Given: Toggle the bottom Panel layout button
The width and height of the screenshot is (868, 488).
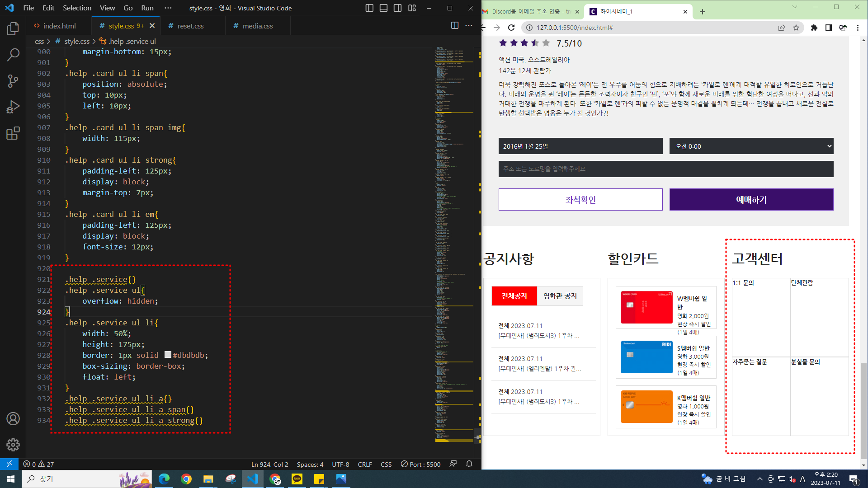Looking at the screenshot, I should tap(383, 8).
